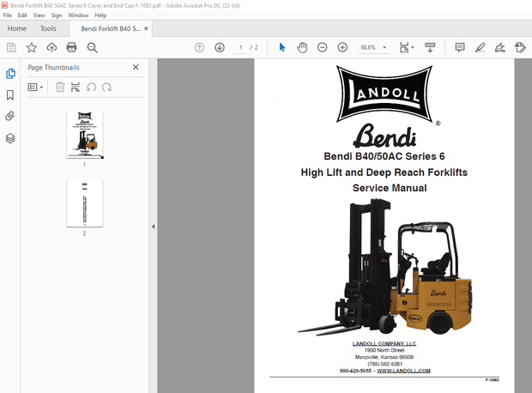The height and width of the screenshot is (393, 532).
Task: Select the page 1 thumbnail
Action: (x=84, y=135)
